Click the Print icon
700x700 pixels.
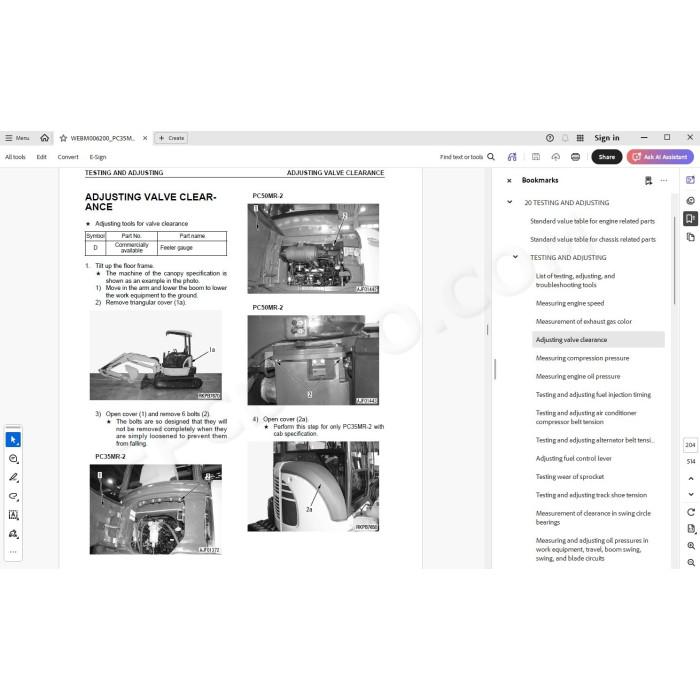(x=575, y=157)
